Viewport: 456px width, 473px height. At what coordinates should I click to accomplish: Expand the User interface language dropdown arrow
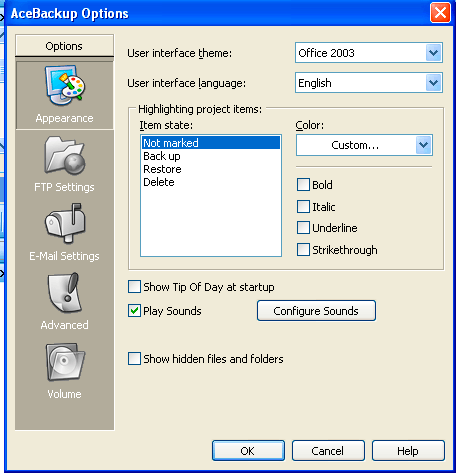[x=433, y=83]
